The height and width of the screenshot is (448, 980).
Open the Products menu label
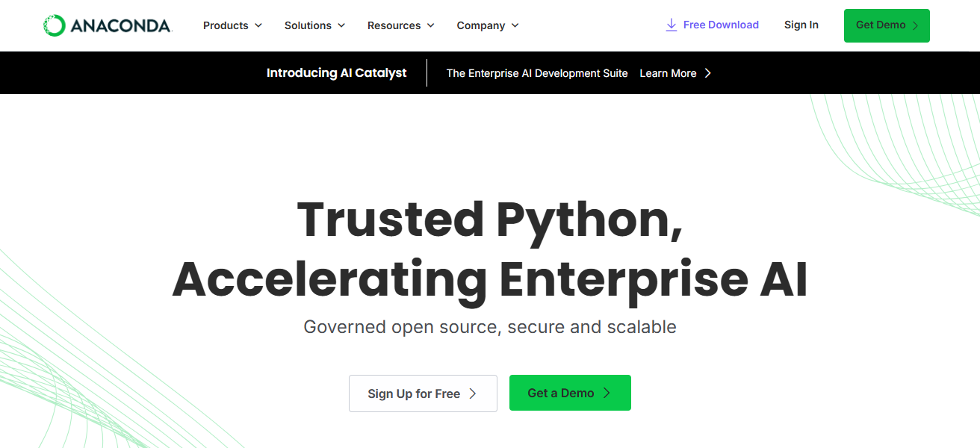pyautogui.click(x=226, y=25)
